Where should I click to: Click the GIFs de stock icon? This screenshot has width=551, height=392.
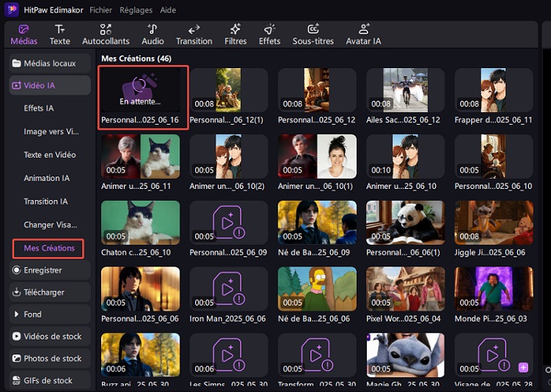pos(16,380)
